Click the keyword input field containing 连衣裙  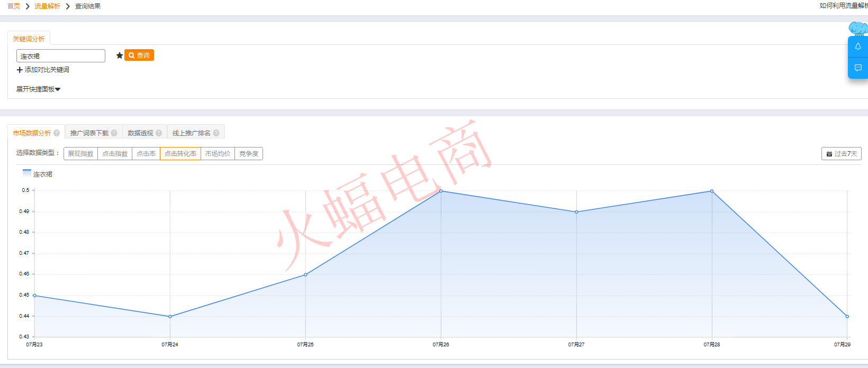point(60,56)
